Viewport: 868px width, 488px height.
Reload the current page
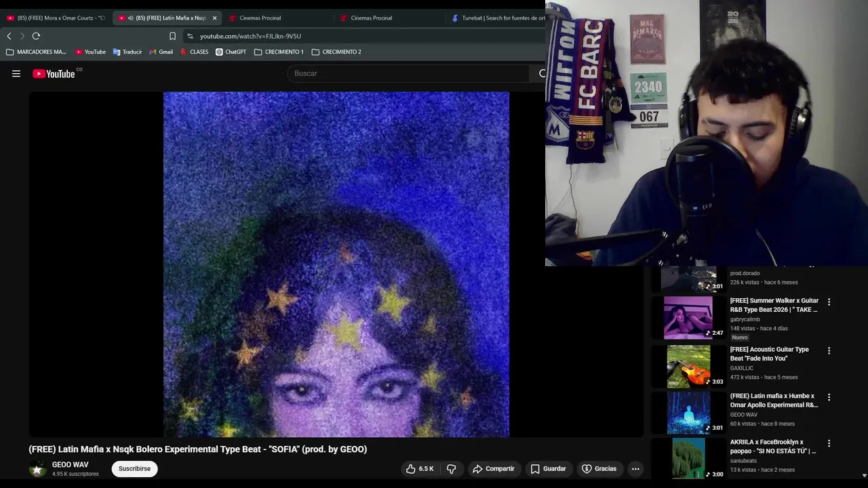tap(36, 36)
